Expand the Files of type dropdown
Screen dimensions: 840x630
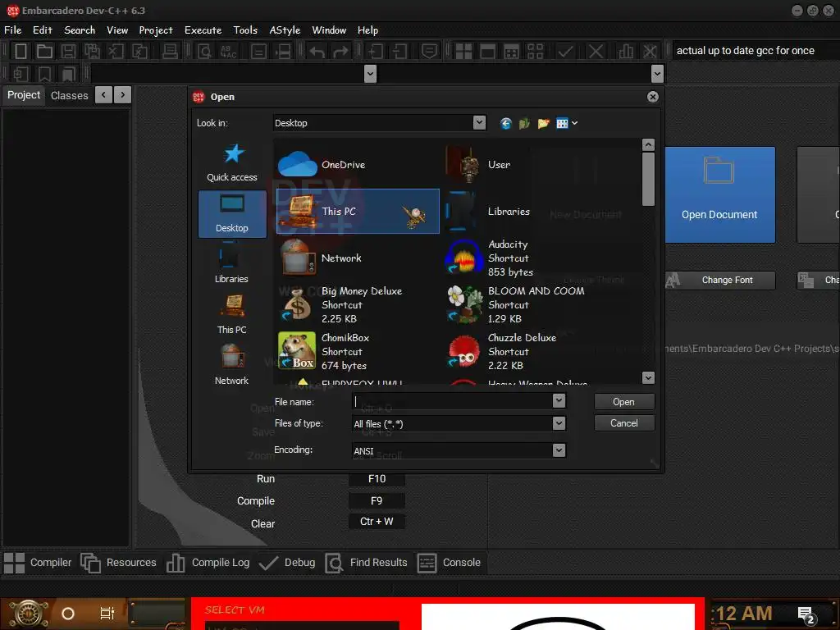pos(559,423)
